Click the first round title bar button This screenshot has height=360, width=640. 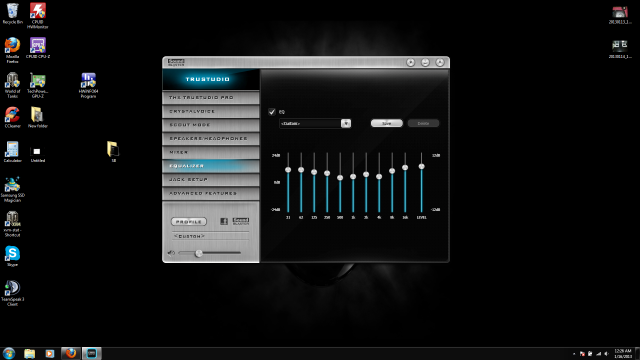411,62
